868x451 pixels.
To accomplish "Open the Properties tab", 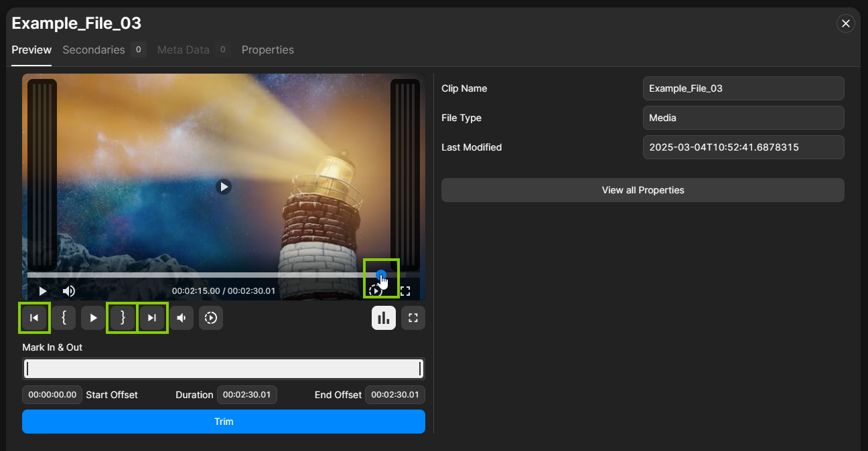I will pyautogui.click(x=268, y=50).
